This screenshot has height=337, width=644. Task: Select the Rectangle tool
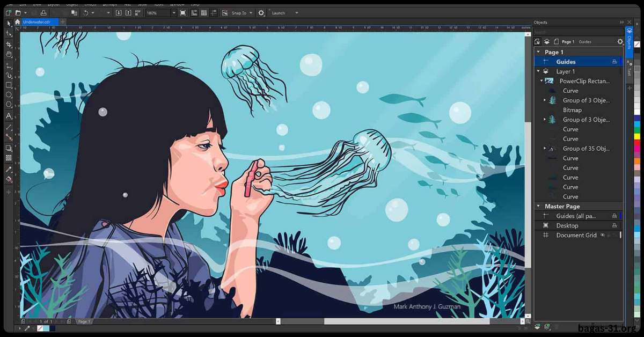point(9,85)
